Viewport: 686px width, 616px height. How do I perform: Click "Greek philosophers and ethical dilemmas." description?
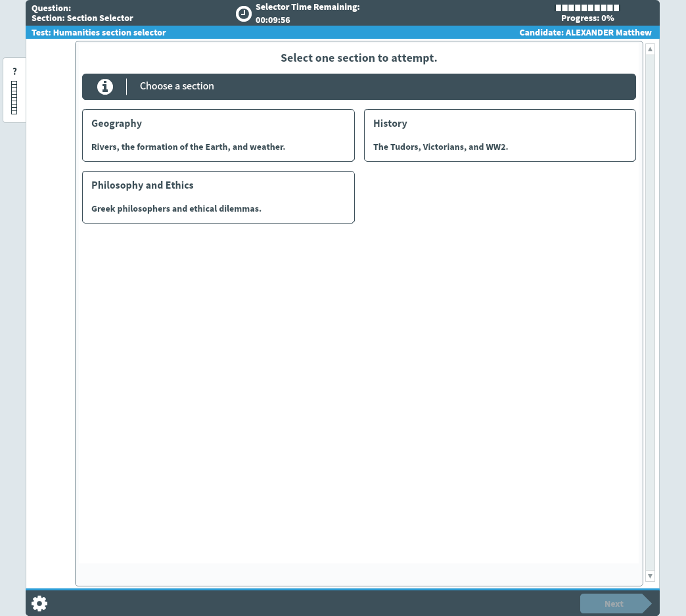coord(176,209)
